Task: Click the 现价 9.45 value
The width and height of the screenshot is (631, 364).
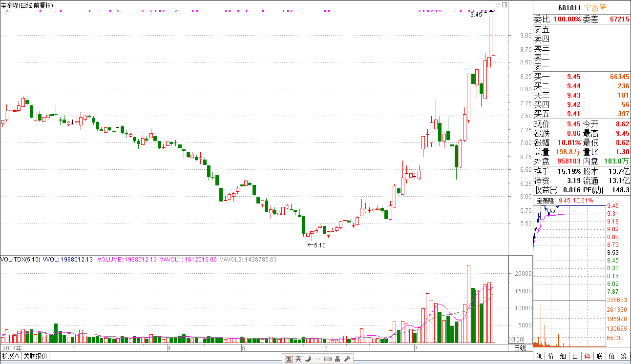Action: coord(574,124)
